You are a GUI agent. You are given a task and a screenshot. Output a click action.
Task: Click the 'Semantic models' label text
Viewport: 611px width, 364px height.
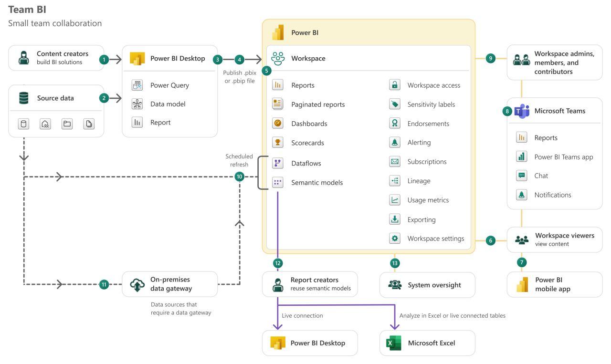(317, 182)
